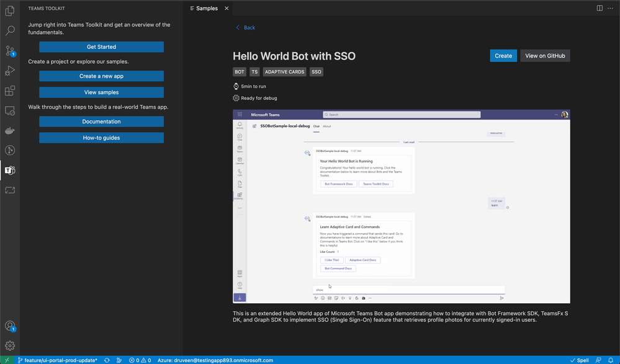
Task: Open the Explorer view in activity bar
Action: tap(10, 11)
